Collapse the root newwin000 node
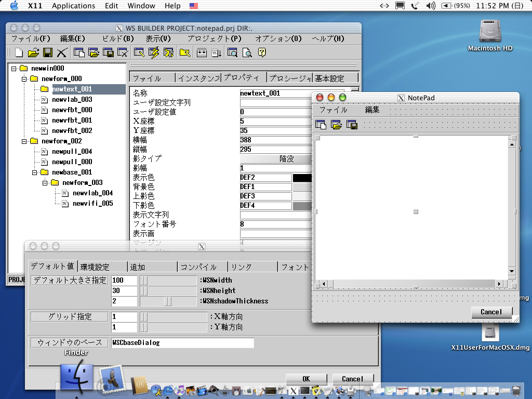Viewport: 532px width, 399px height. (x=14, y=68)
